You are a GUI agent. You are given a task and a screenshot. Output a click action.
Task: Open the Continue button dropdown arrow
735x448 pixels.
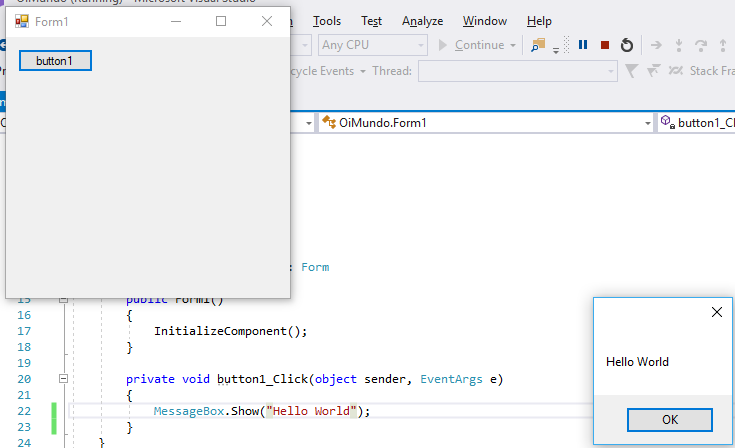(x=513, y=45)
